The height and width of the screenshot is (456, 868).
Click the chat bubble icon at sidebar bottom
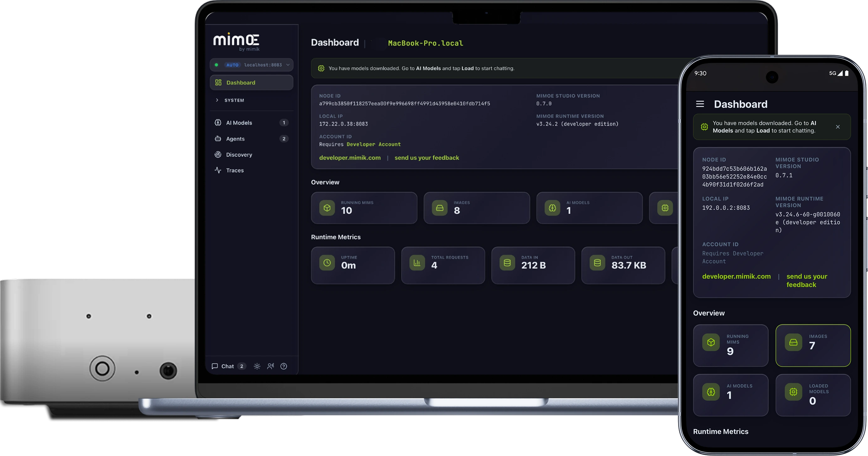pos(214,366)
